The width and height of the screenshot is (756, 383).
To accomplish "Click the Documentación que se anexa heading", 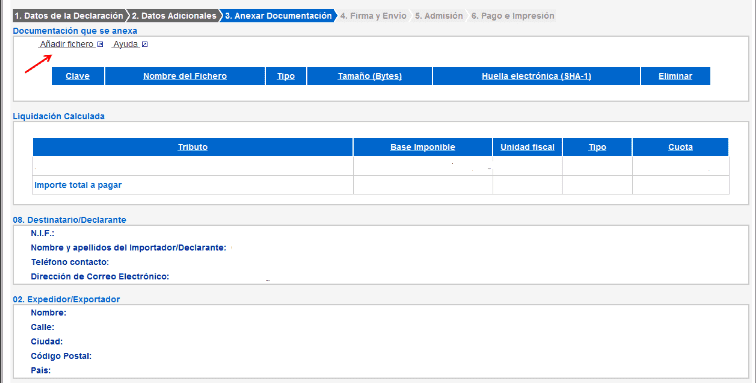I will tap(75, 31).
